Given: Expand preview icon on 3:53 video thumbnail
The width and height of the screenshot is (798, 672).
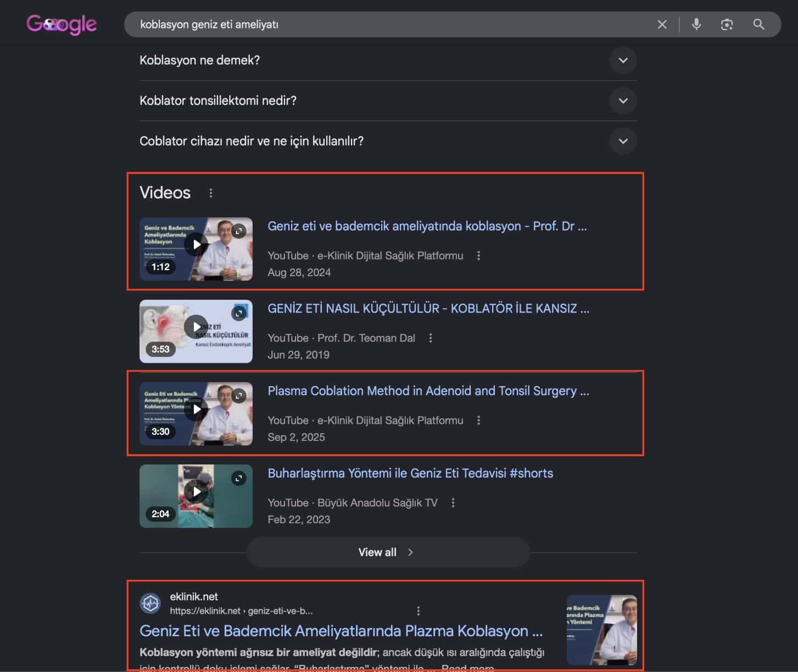Looking at the screenshot, I should click(239, 313).
